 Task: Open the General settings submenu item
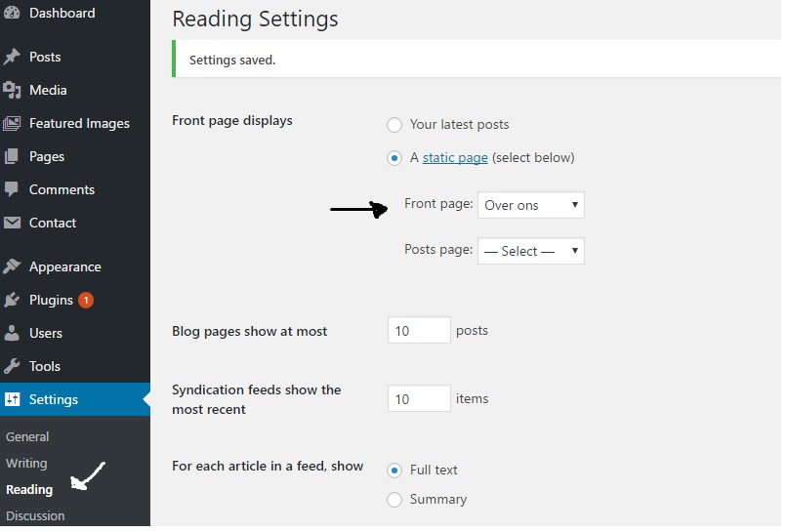27,437
